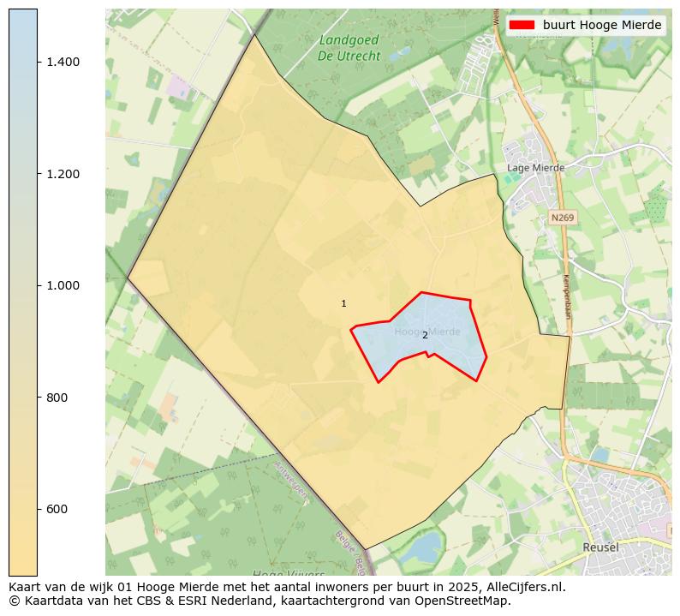Click the 1.400 tick on the colorbar
Image resolution: width=680 pixels, height=616 pixels.
pyautogui.click(x=63, y=62)
